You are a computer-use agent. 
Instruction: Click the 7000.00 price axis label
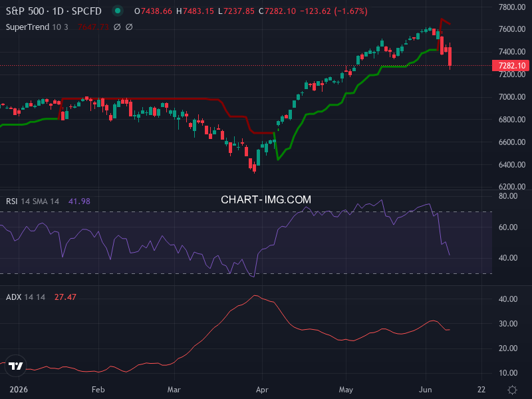coord(511,97)
